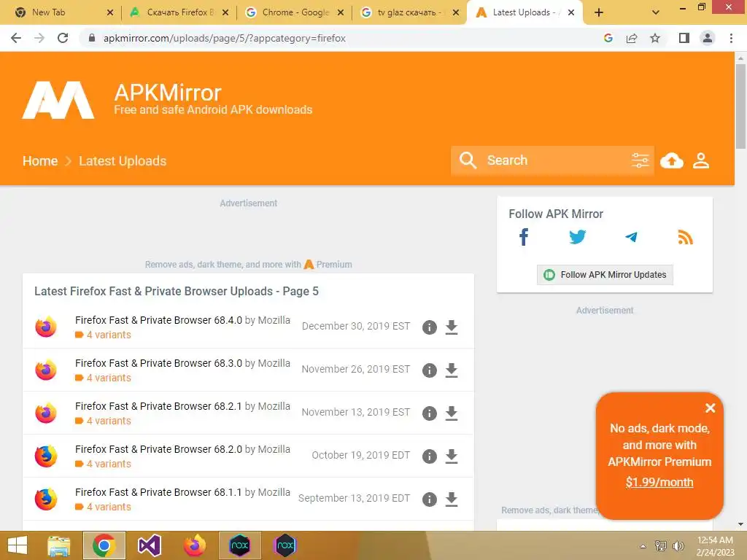Switch to Скачать Firefox tab
The width and height of the screenshot is (747, 560).
(x=179, y=12)
